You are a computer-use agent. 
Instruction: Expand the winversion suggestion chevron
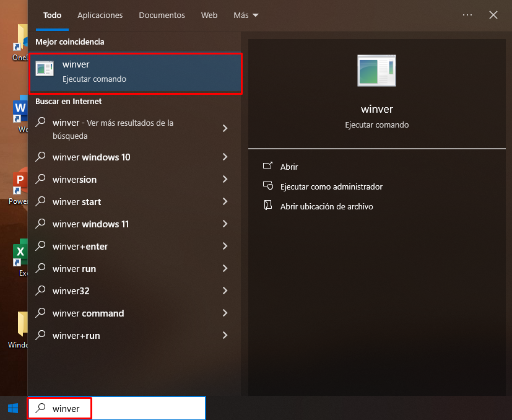[225, 180]
